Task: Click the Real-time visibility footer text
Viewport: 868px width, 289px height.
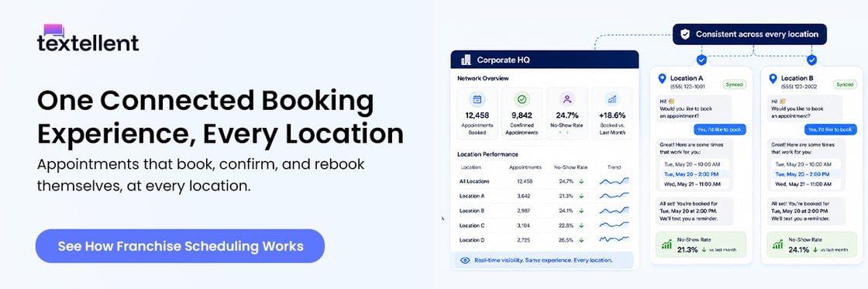Action: [x=543, y=260]
